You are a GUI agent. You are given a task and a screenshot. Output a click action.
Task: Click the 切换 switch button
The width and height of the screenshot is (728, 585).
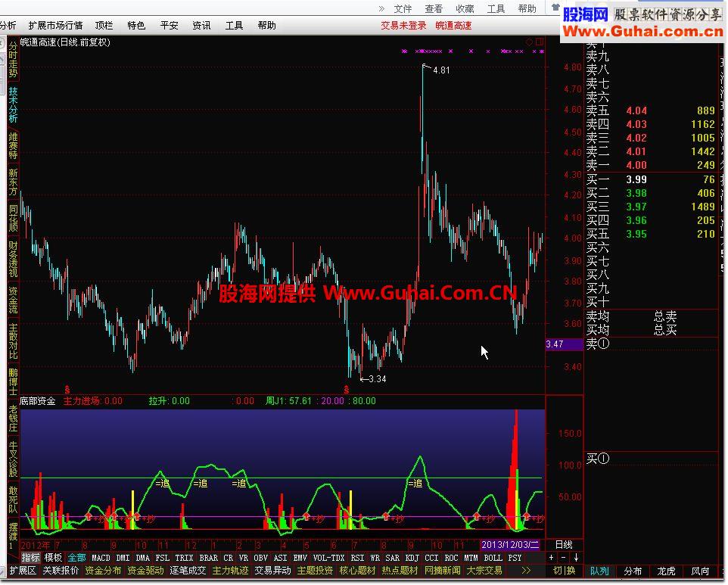coord(564,571)
